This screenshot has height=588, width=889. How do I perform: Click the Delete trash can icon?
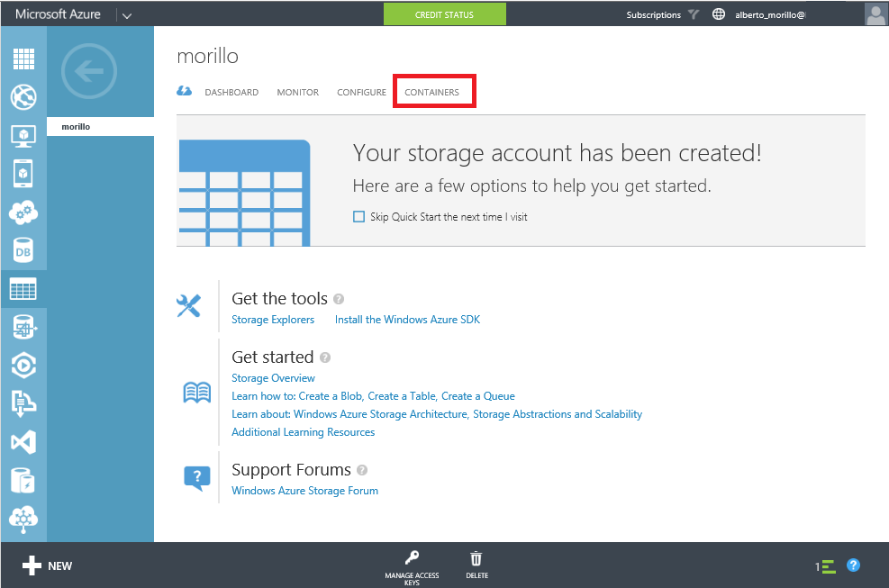[476, 558]
